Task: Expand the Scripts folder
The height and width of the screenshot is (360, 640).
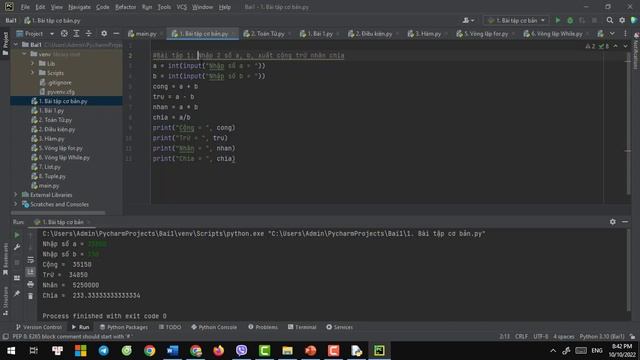Action: (x=33, y=73)
